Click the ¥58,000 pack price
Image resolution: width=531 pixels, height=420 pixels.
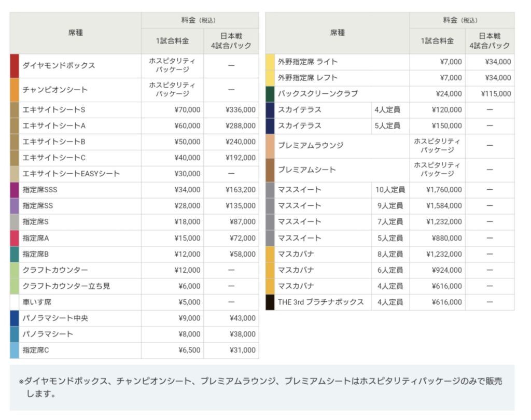tap(243, 255)
